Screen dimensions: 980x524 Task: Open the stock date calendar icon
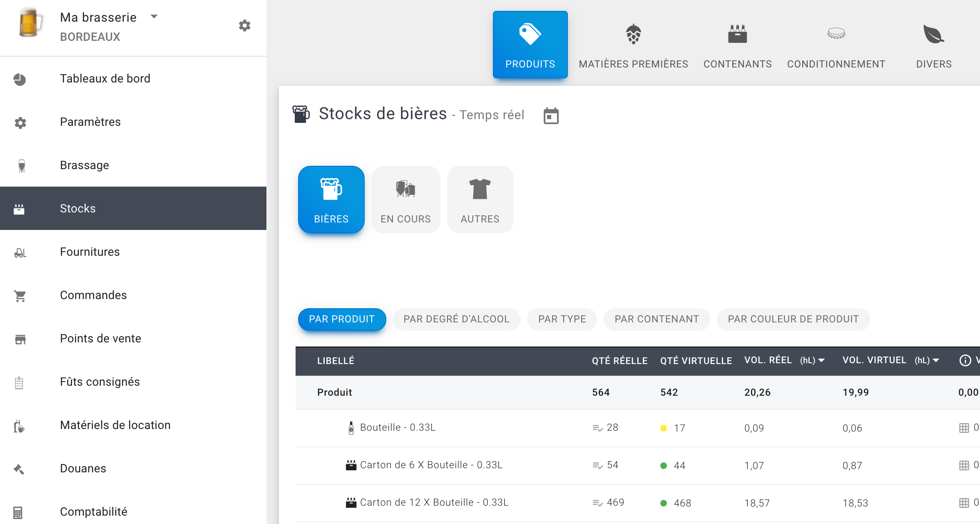(551, 116)
